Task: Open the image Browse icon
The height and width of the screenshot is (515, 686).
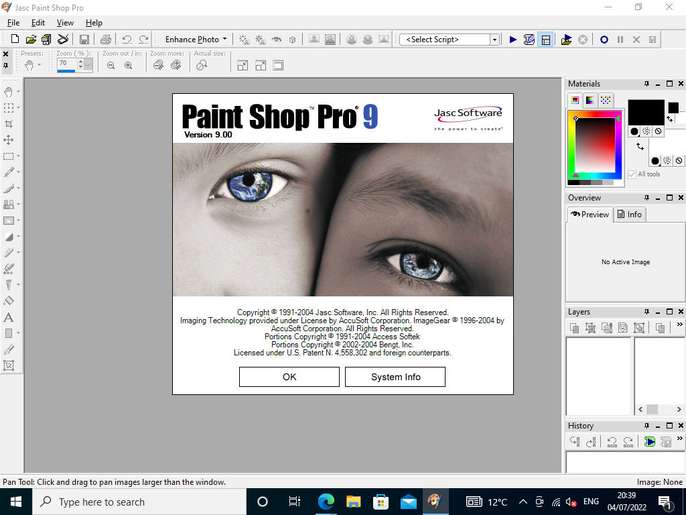Action: (x=46, y=39)
